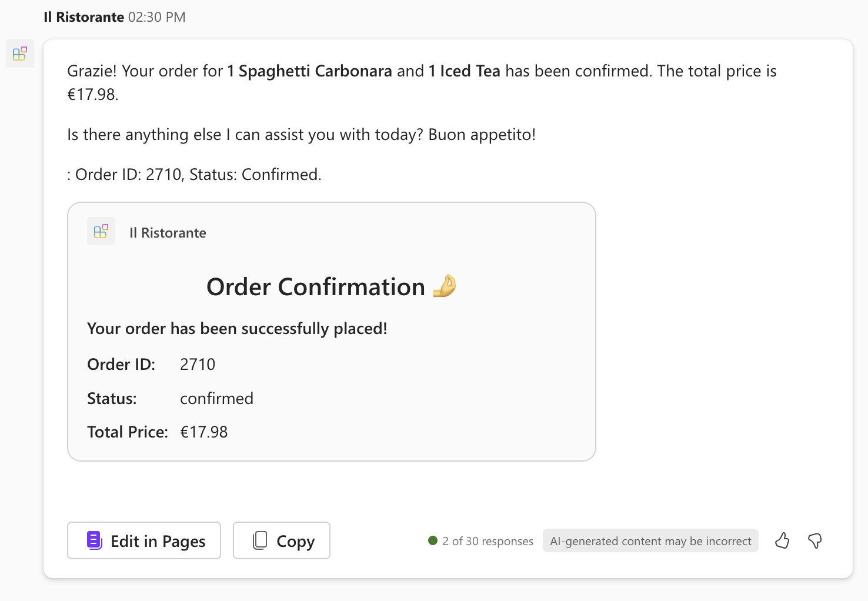Select the bold Spaghetti Carbonara text
868x601 pixels.
tap(309, 71)
